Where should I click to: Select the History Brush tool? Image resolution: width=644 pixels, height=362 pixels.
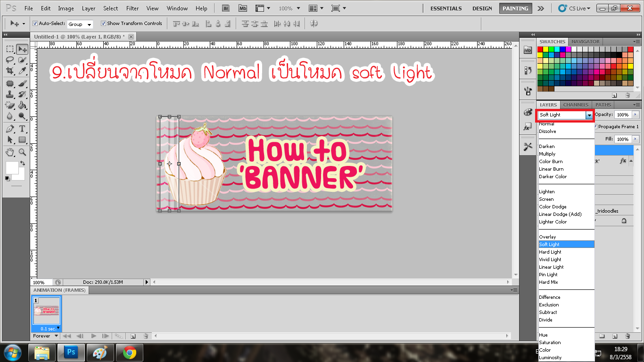tap(22, 94)
